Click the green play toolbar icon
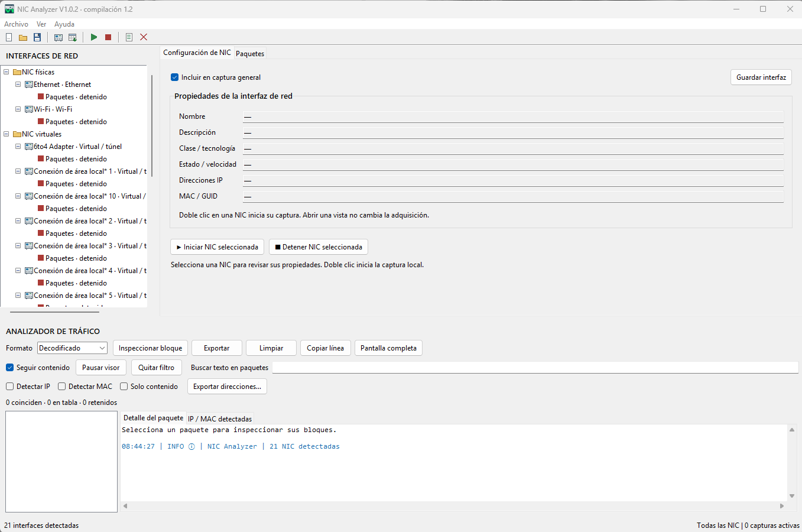The height and width of the screenshot is (532, 802). pyautogui.click(x=94, y=37)
